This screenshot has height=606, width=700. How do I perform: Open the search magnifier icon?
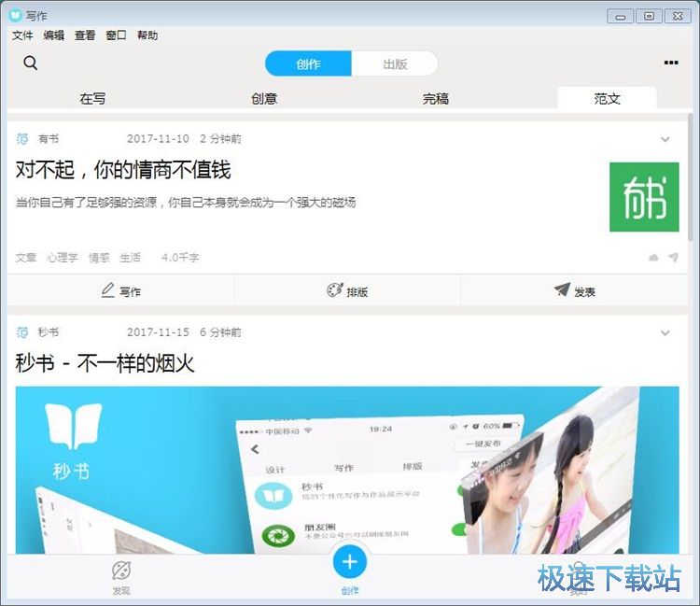coord(31,63)
